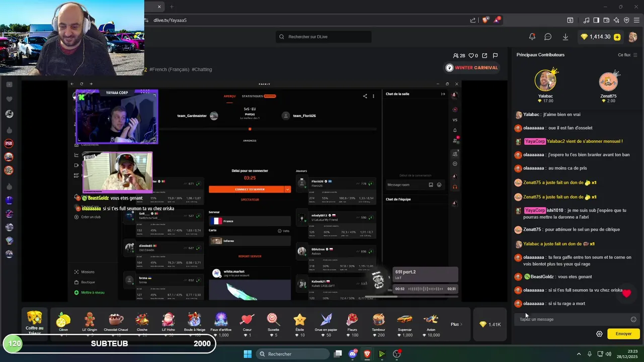Click the viewer count 28 indicator
This screenshot has height=362, width=644.
click(x=459, y=56)
